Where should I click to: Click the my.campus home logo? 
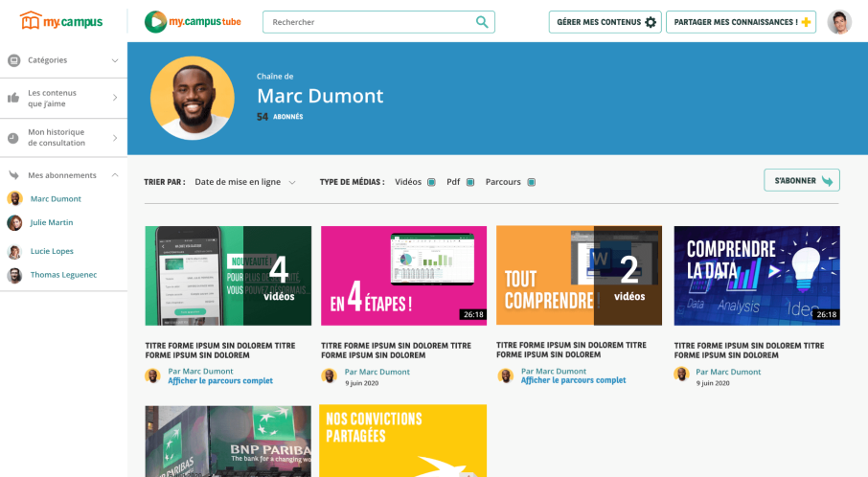(61, 21)
